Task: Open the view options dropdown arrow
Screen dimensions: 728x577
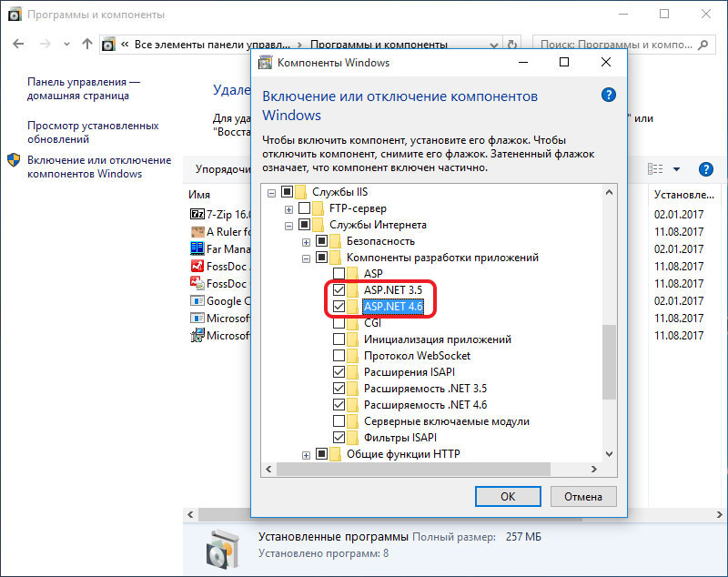Action: tap(676, 169)
